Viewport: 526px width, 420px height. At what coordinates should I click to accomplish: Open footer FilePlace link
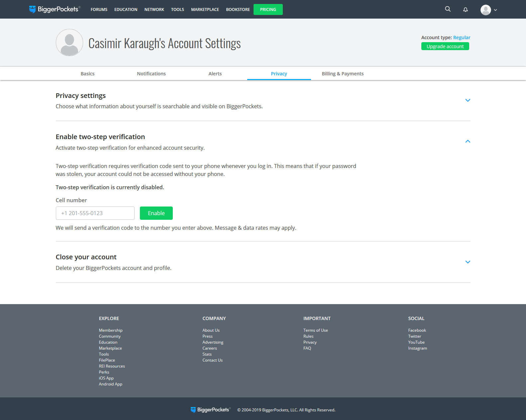point(107,360)
